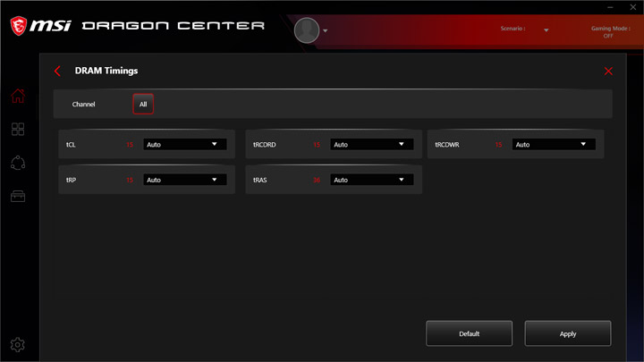Toggle Gaming Mode OFF label

coord(610,32)
